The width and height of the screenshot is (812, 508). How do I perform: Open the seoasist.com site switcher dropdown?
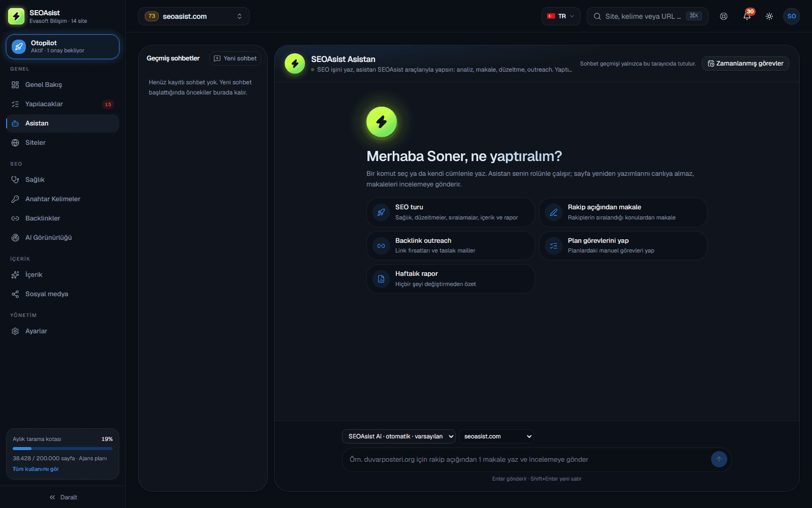194,16
